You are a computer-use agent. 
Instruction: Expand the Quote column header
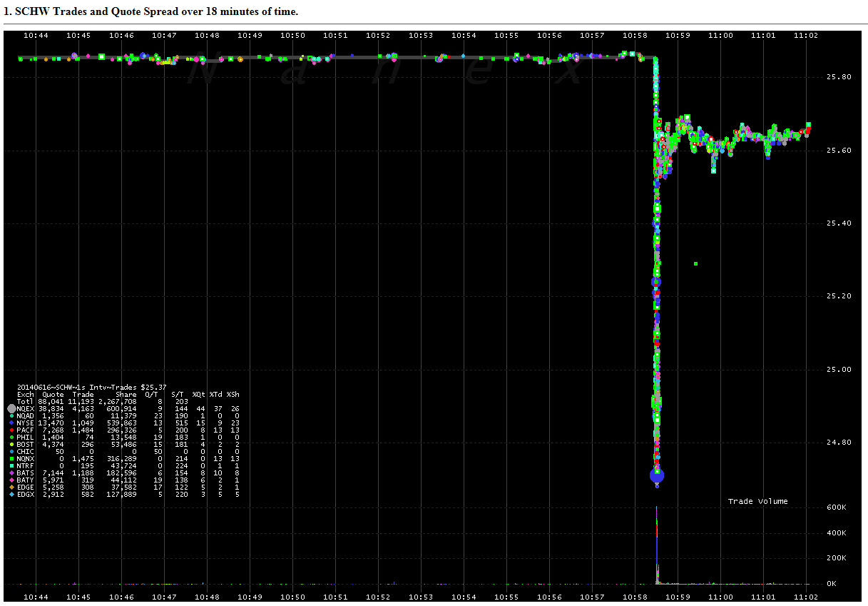coord(51,395)
